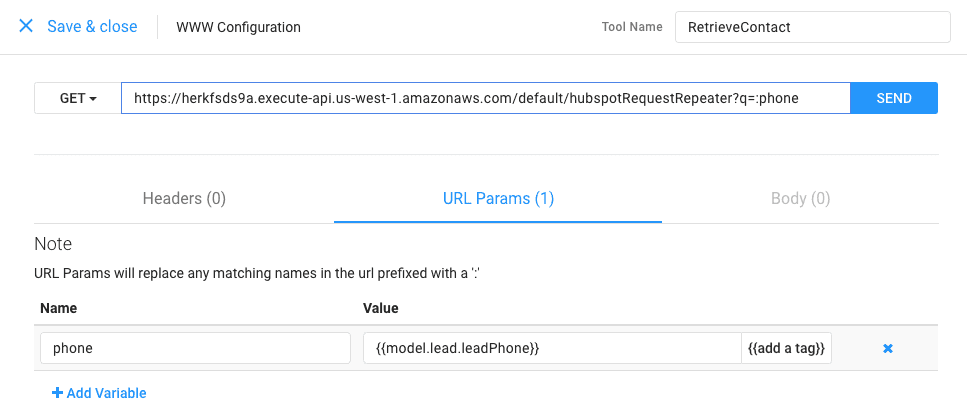Focus the RetrieveContact tool name field

coord(811,27)
